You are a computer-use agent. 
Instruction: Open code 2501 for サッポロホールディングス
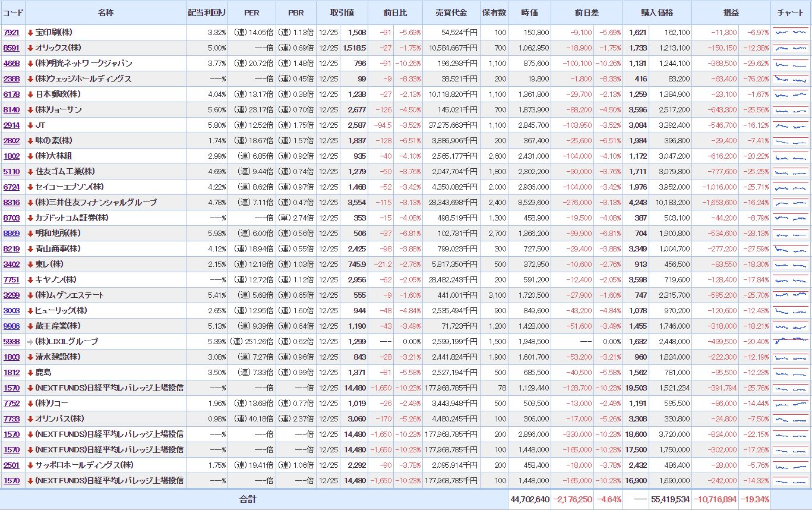[x=11, y=465]
